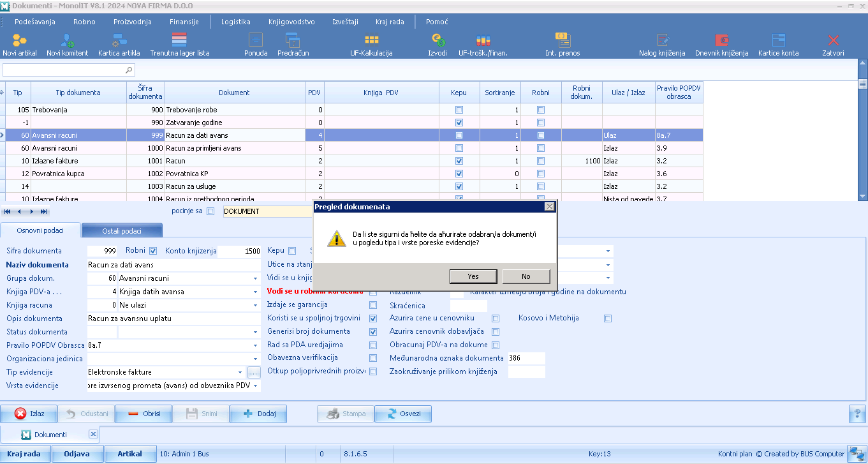Click the question mark help icon
This screenshot has height=464, width=868.
click(857, 414)
